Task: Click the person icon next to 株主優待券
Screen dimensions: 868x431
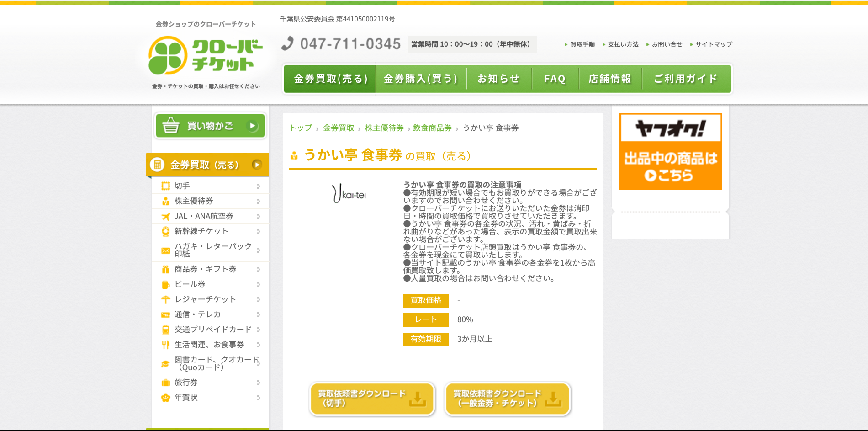Action: (x=165, y=201)
